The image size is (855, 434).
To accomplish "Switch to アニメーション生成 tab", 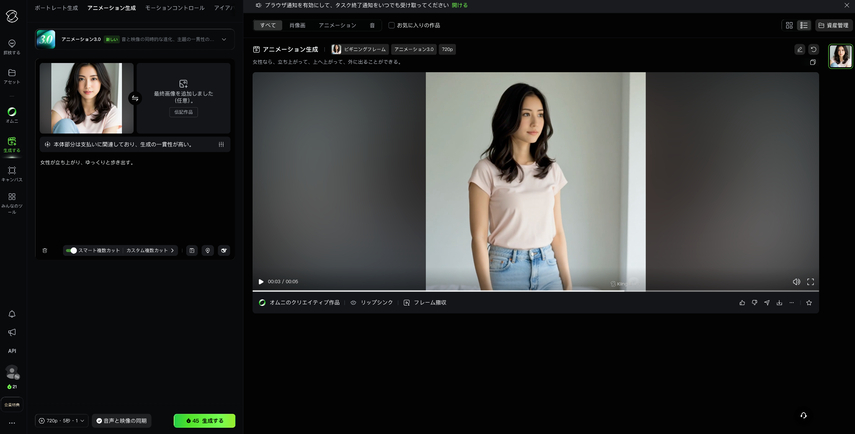I will pos(111,8).
